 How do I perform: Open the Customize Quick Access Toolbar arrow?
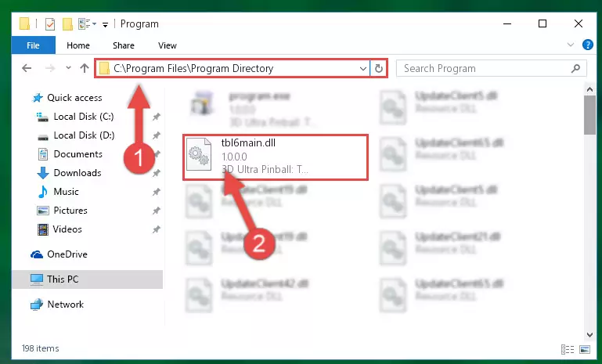coord(105,24)
